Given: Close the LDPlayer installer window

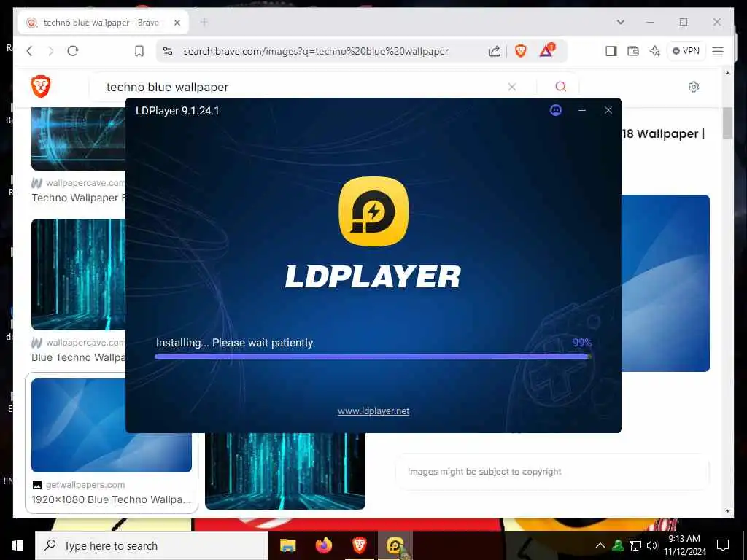Looking at the screenshot, I should 608,111.
